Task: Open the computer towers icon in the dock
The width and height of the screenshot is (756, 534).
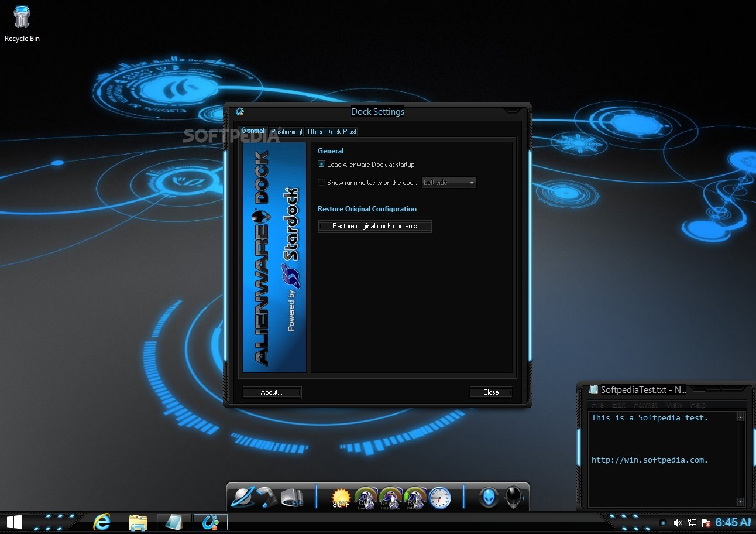Action: click(292, 497)
